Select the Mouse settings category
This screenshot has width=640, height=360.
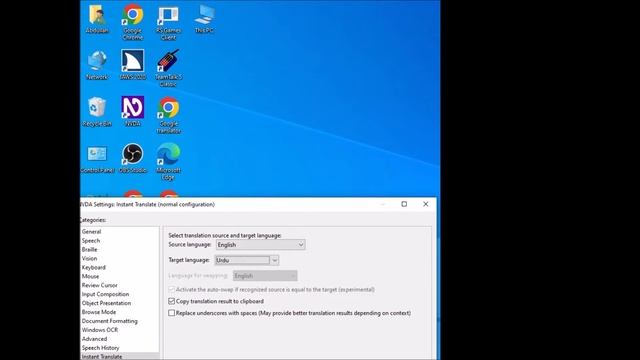[x=90, y=276]
